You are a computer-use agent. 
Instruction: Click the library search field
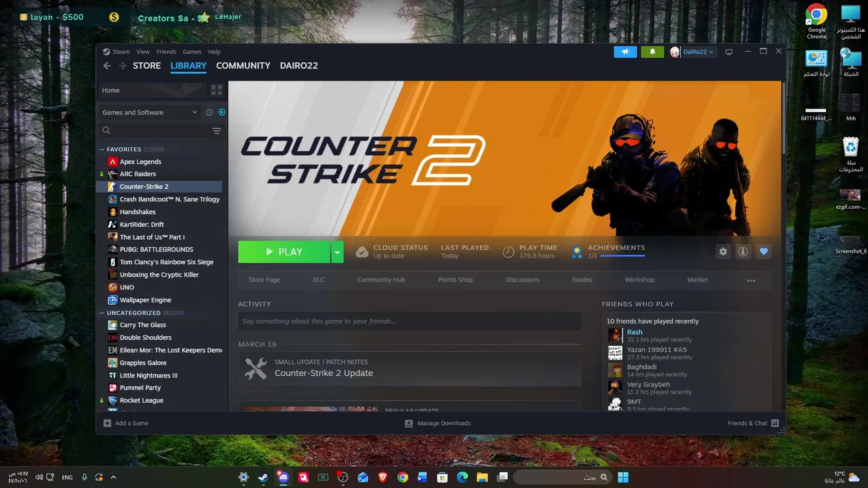[x=155, y=131]
